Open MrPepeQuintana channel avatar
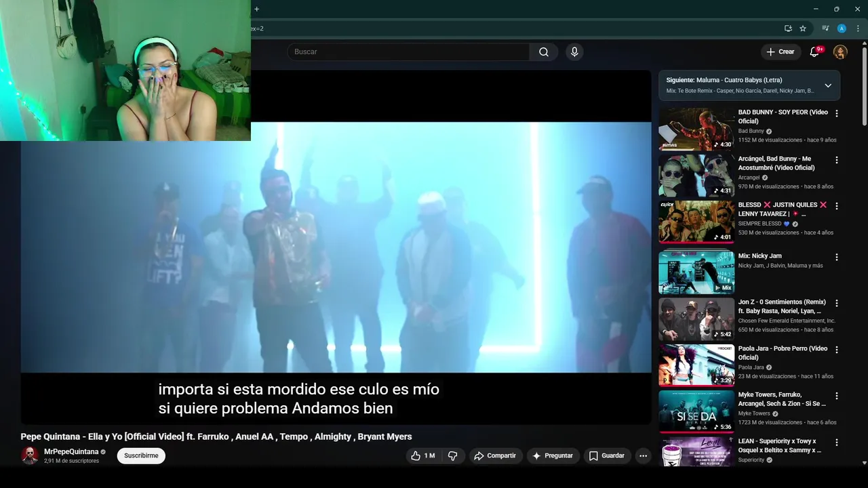The height and width of the screenshot is (488, 868). click(29, 455)
